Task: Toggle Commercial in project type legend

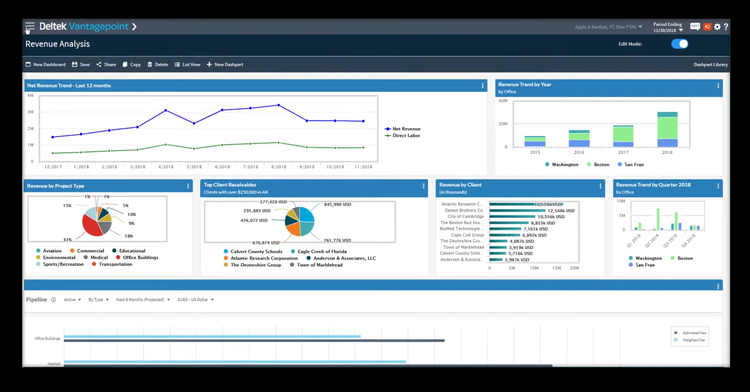Action: tap(87, 251)
